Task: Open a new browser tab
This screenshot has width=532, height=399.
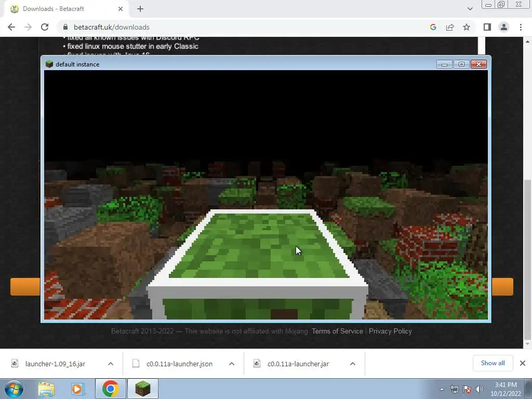Action: coord(140,9)
